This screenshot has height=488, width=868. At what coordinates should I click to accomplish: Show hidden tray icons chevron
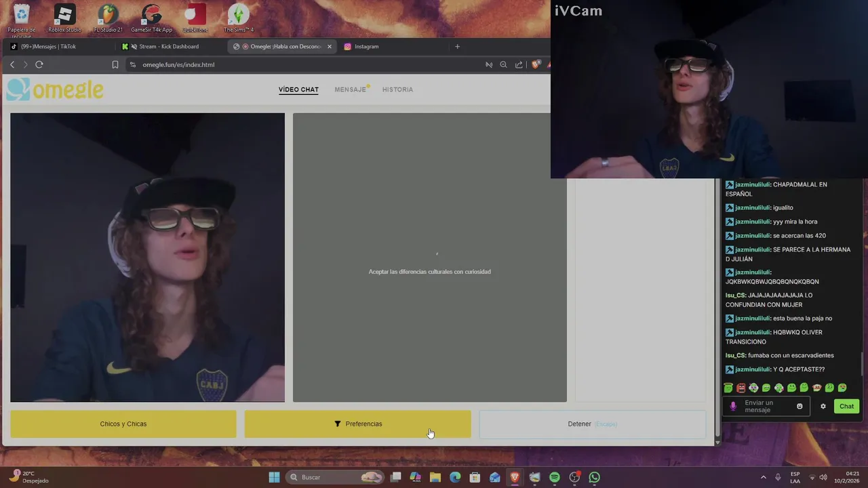point(763,477)
